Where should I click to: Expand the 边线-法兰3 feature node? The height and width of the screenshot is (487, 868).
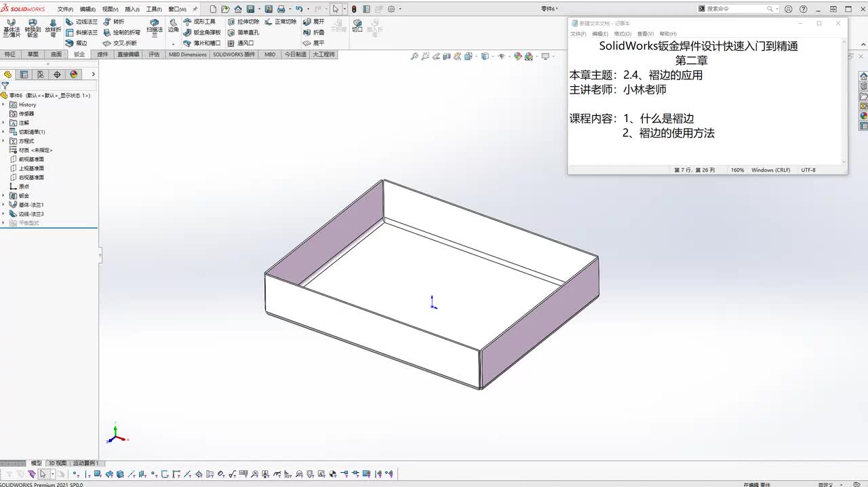coord(3,214)
